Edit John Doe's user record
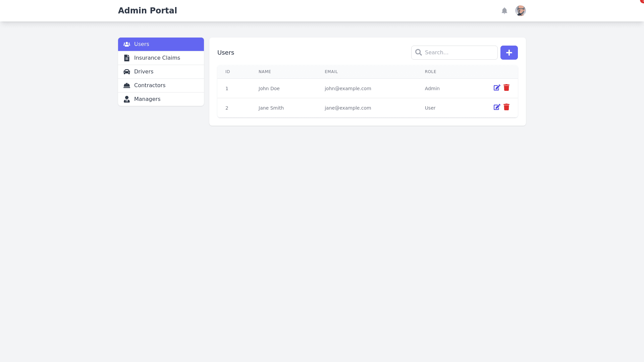Viewport: 644px width, 362px height. [497, 88]
